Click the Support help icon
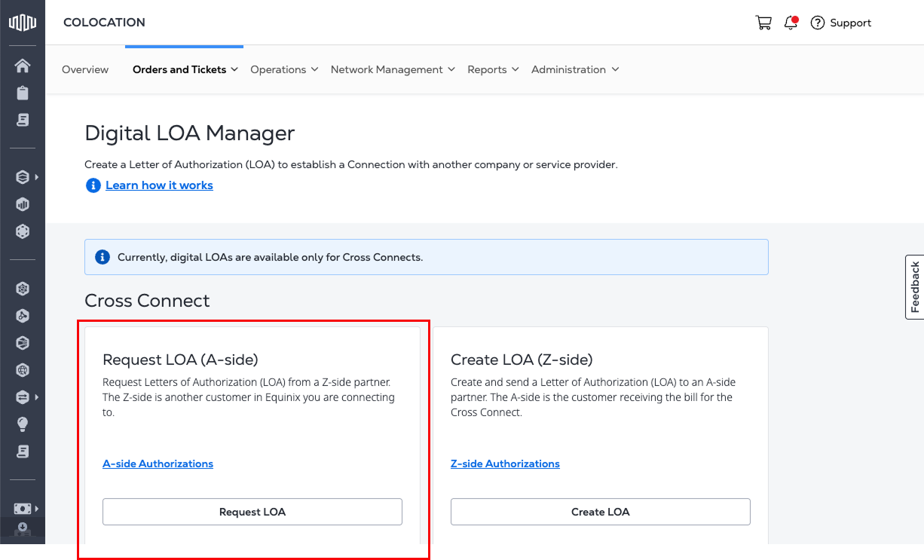The image size is (924, 560). tap(817, 23)
